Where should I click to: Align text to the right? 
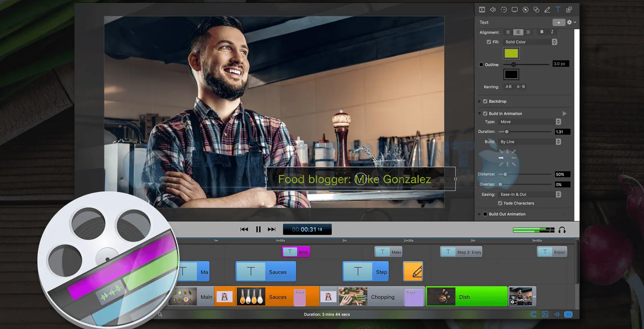pyautogui.click(x=528, y=32)
